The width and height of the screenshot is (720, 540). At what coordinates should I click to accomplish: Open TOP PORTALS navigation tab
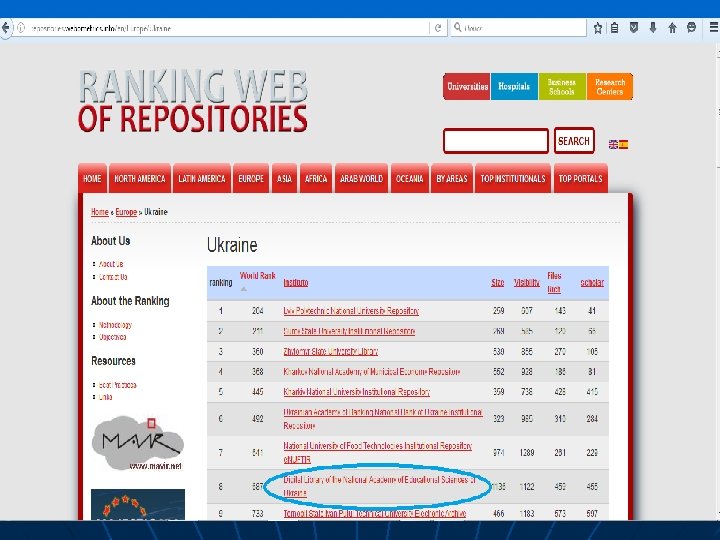[x=580, y=178]
